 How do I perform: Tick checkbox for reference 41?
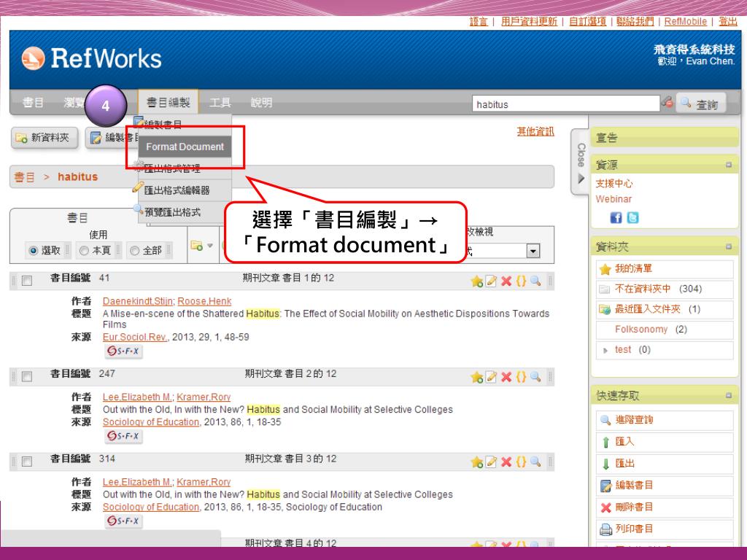coord(27,281)
